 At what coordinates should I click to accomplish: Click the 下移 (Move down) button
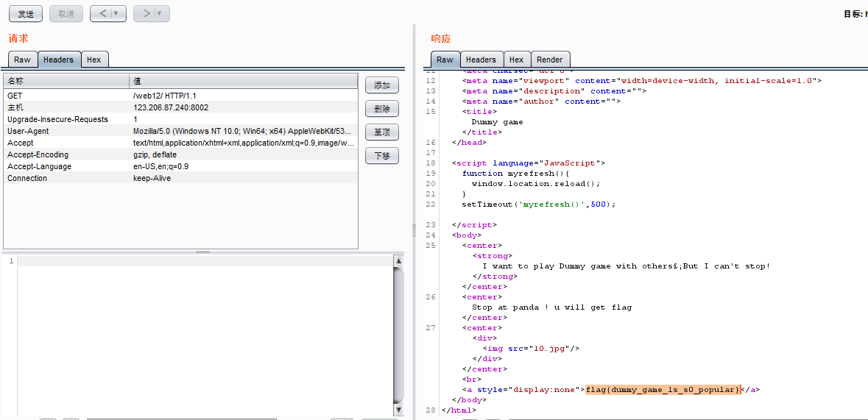382,157
